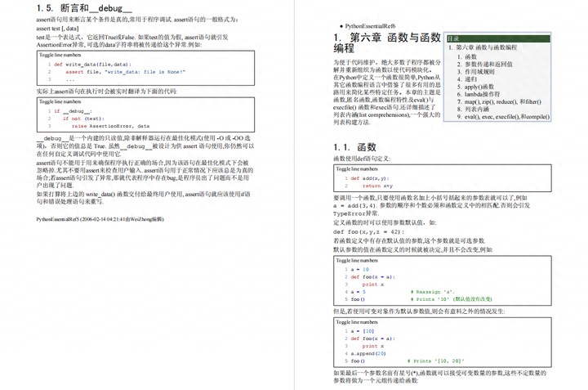Go to contents item 作用域规则
This screenshot has width=588, height=390.
coord(479,72)
